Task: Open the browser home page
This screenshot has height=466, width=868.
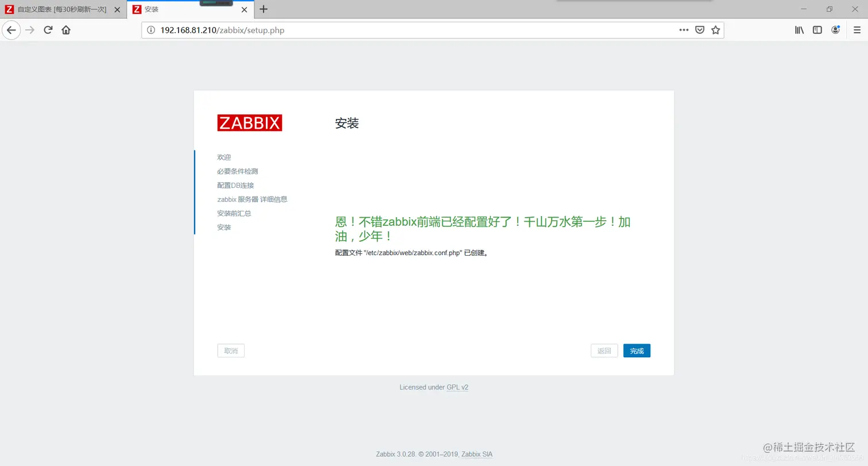Action: click(66, 30)
